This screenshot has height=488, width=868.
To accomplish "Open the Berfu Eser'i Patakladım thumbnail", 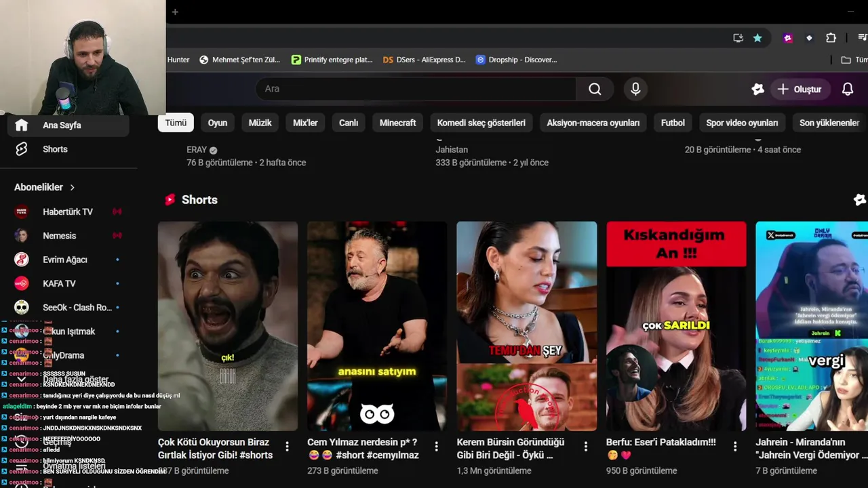I will (x=676, y=326).
